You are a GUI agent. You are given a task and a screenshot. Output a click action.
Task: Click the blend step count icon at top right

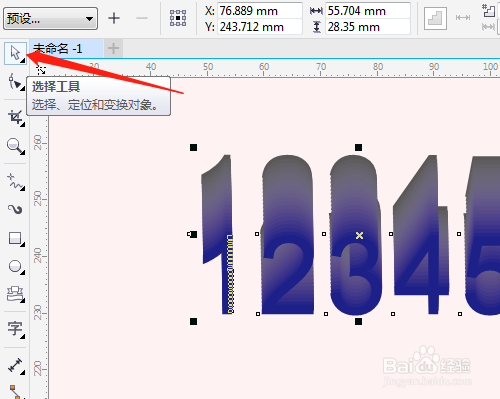pyautogui.click(x=489, y=11)
